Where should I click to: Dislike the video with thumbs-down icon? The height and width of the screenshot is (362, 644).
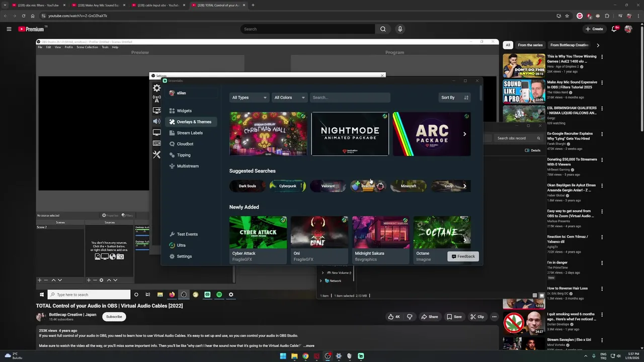[410, 317]
